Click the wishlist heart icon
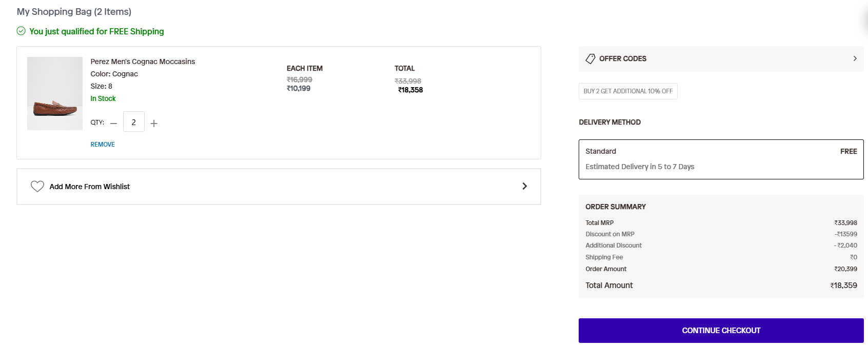The width and height of the screenshot is (868, 347). 37,187
